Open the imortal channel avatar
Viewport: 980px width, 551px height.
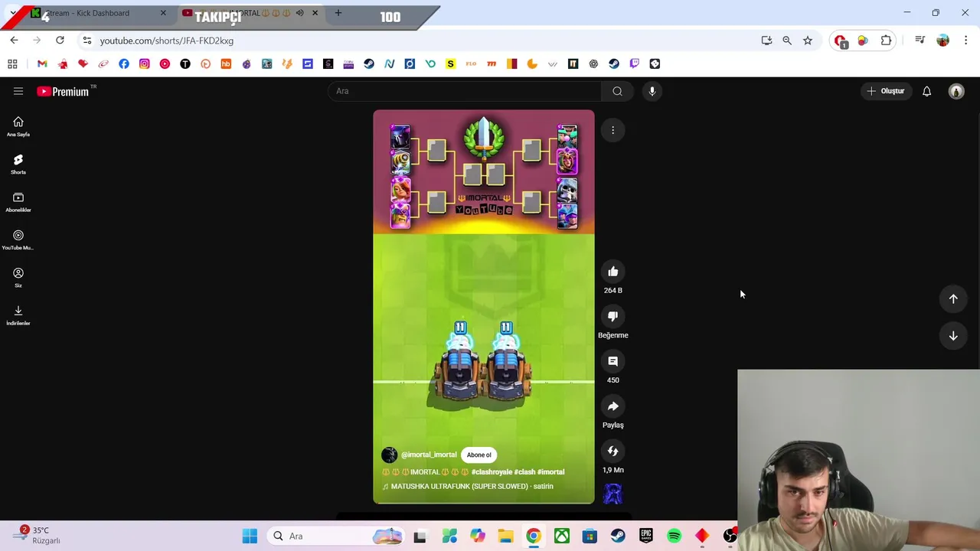tap(389, 455)
